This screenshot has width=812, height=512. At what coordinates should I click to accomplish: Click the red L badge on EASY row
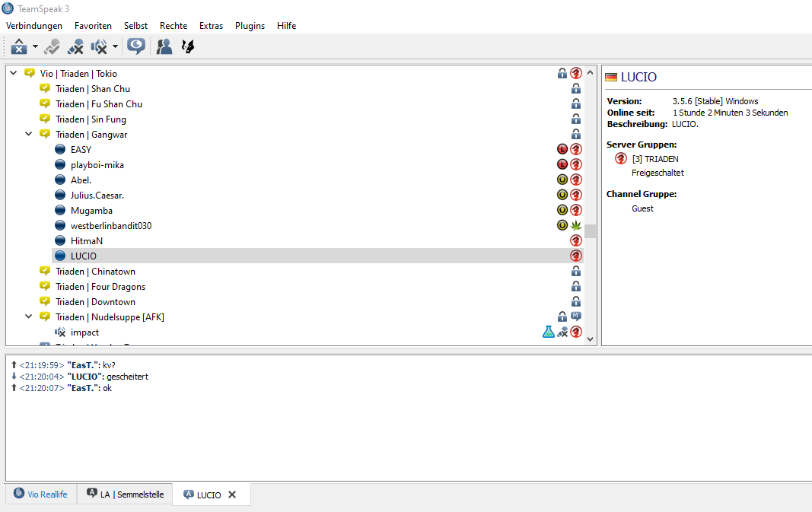pos(562,150)
